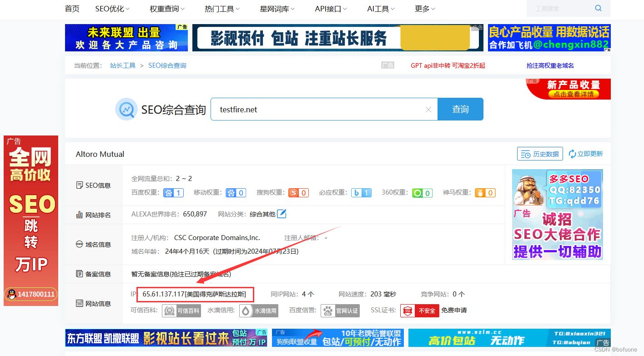Click the 同IP网站 4 个 value
The image size is (644, 356).
point(308,295)
